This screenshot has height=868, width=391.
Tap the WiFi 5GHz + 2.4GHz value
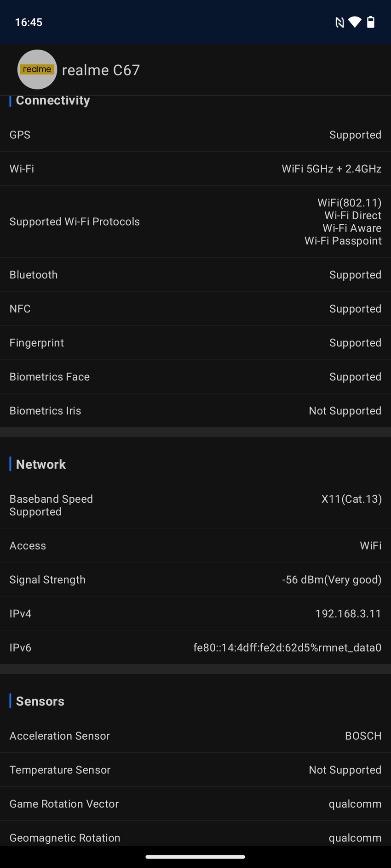point(331,169)
